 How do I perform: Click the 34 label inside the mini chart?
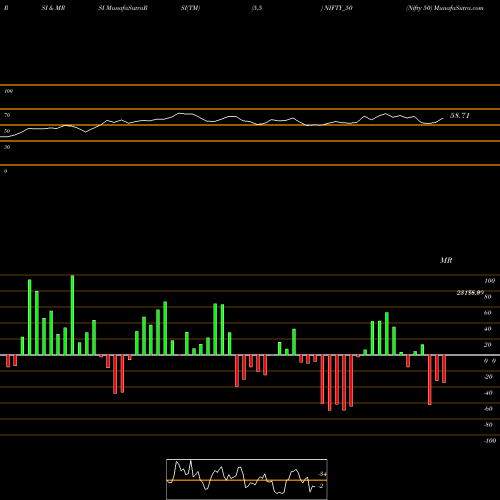(322, 474)
